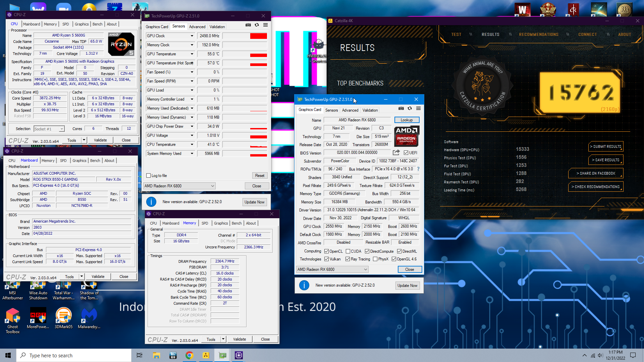Open Windows Start menu

[8, 355]
